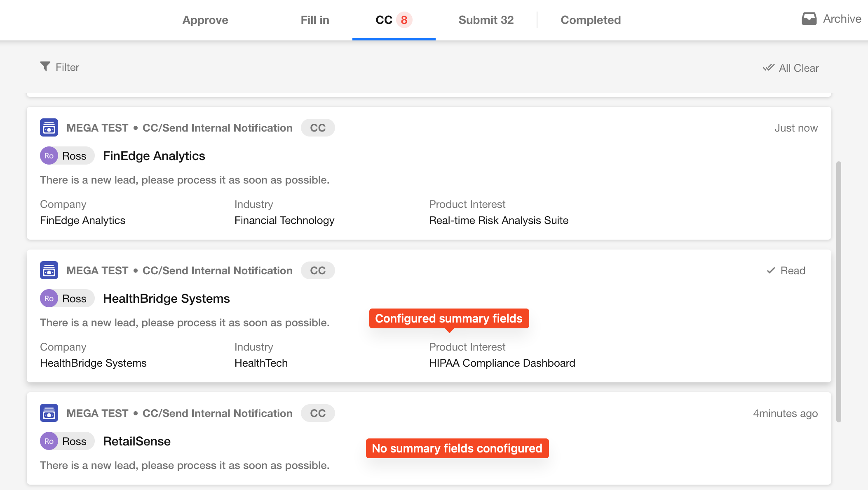The height and width of the screenshot is (490, 868).
Task: Open the Archive inbox icon
Action: tap(809, 19)
